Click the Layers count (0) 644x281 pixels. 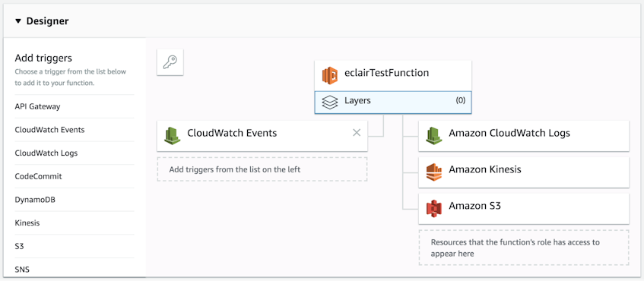(x=461, y=100)
